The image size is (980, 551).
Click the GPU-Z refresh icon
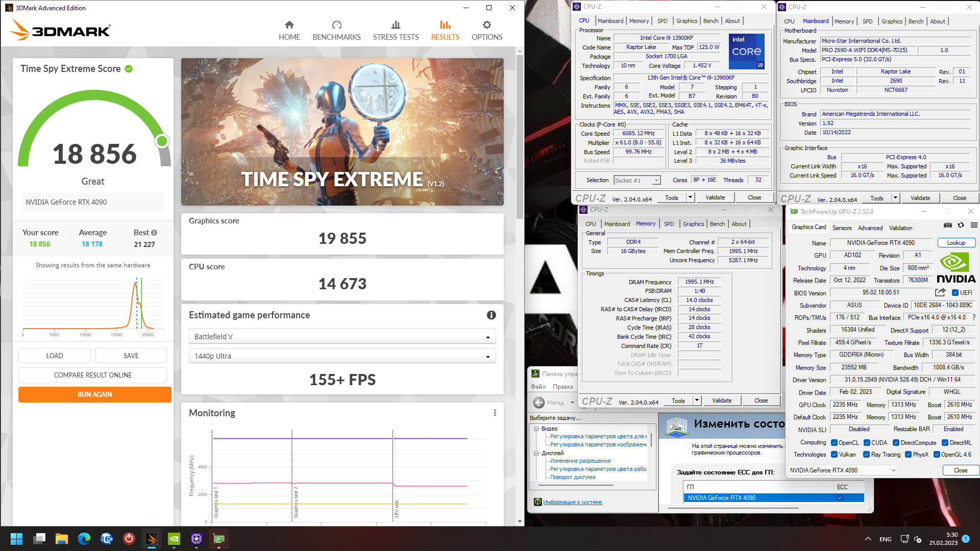point(961,225)
